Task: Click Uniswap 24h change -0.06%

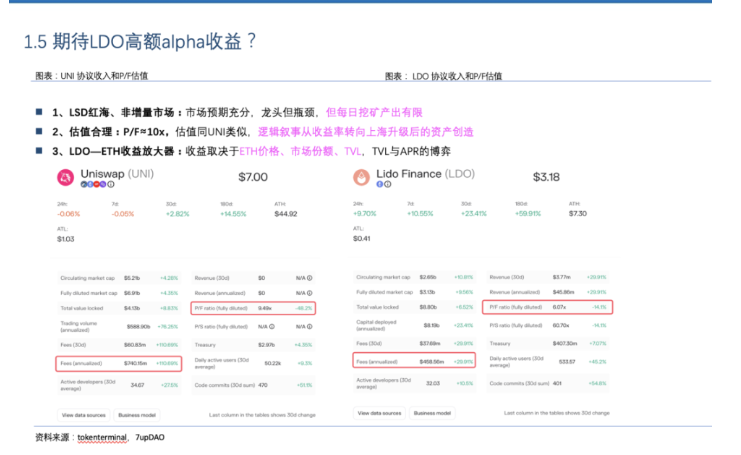Action: point(69,214)
